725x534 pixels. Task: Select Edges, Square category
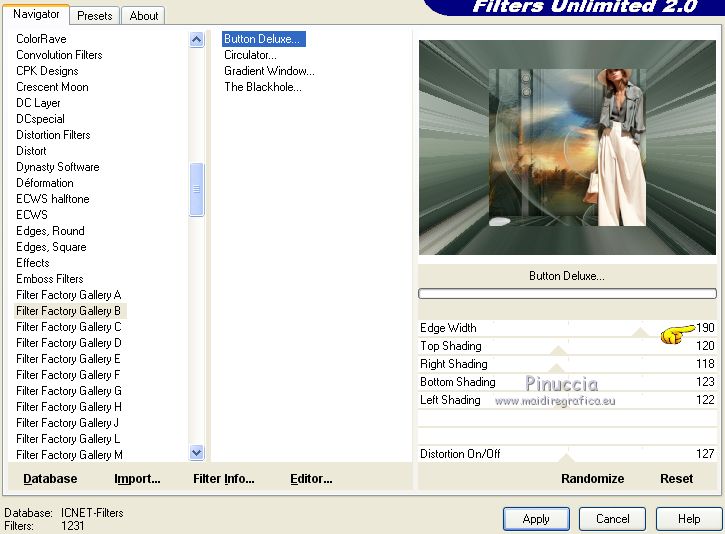pos(51,247)
